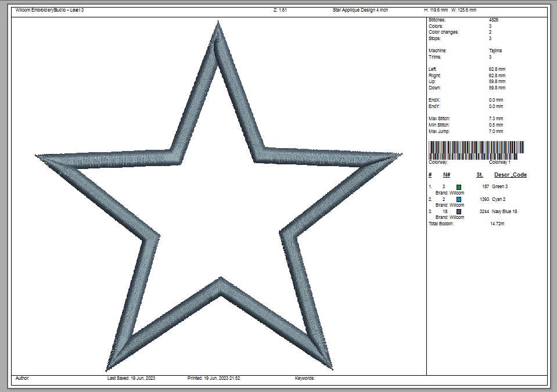The height and width of the screenshot is (392, 557).
Task: Click the 'St.' column header
Action: 480,175
